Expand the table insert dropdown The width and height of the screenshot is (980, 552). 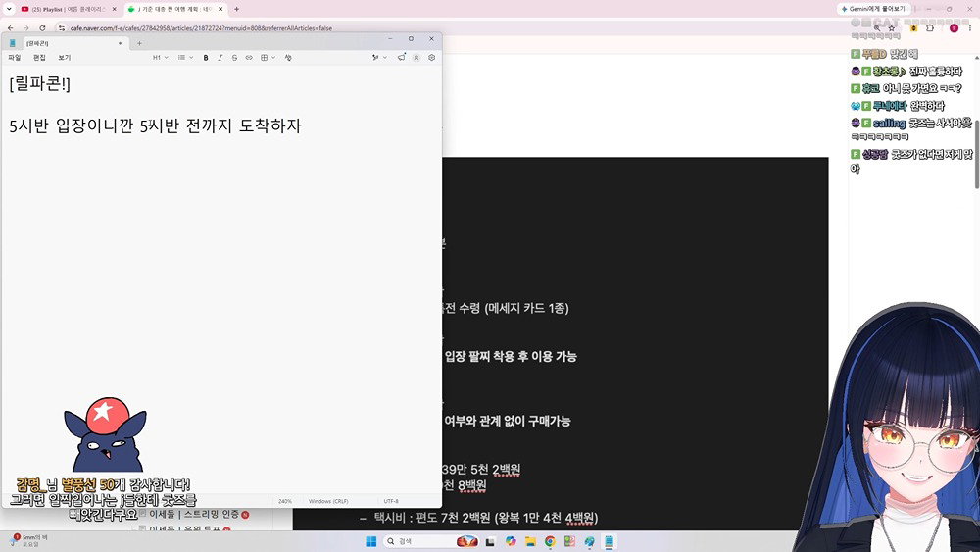268,58
